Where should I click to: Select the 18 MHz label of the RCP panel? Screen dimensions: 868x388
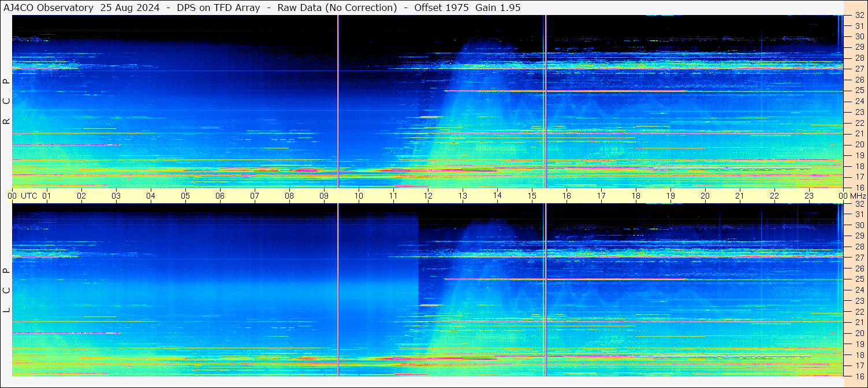859,166
